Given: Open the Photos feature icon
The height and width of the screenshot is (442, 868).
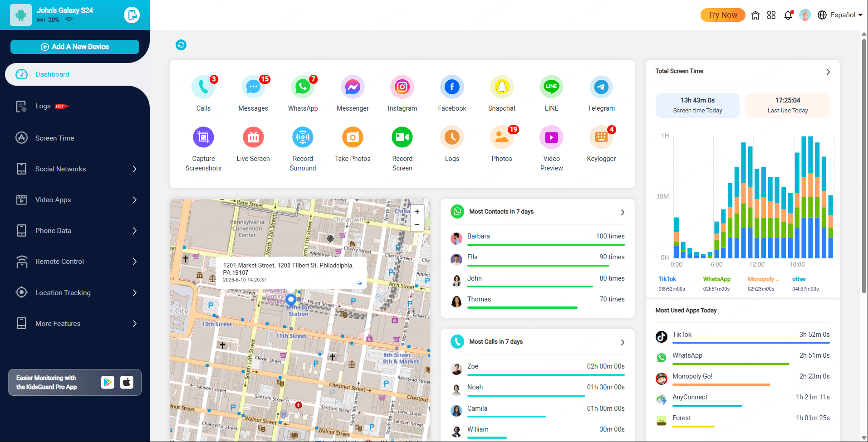Looking at the screenshot, I should [502, 137].
